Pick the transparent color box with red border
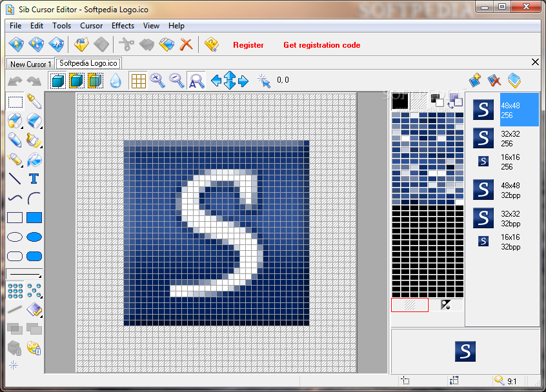 coord(409,305)
